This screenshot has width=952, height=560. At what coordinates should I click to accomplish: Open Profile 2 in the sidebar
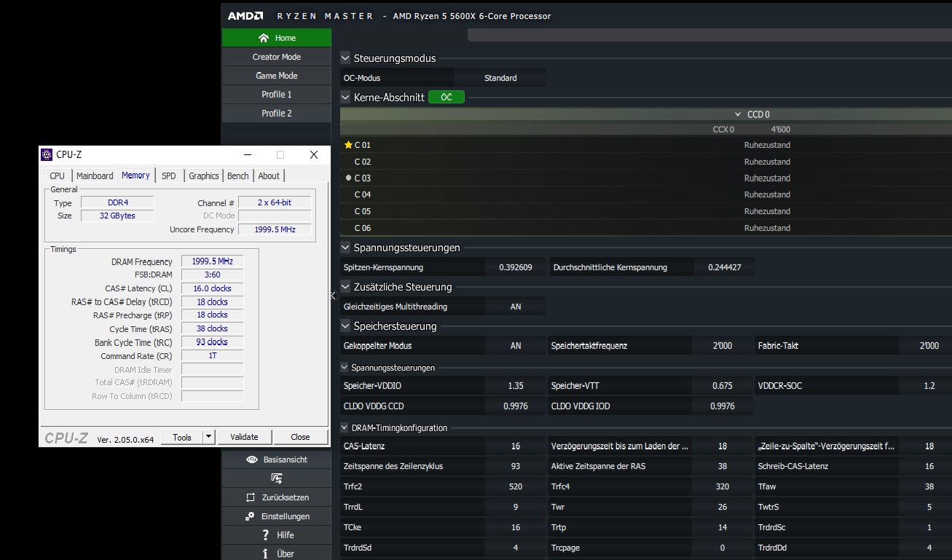coord(277,114)
